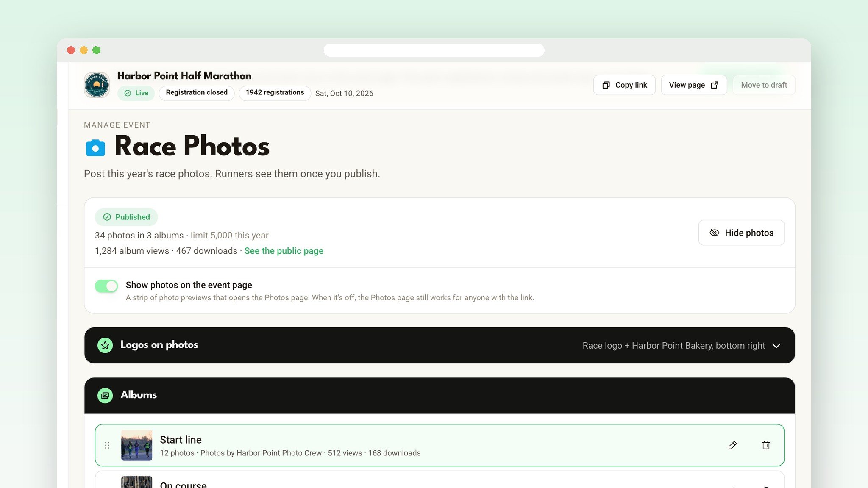Open Race logo + Harbor Point Bakery setting
Image resolution: width=868 pixels, height=488 pixels.
[x=673, y=346]
